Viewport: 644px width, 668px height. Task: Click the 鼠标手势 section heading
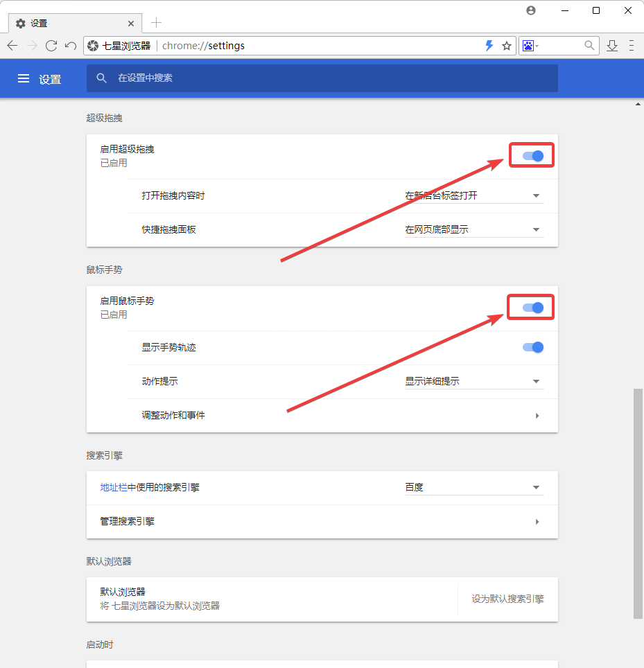point(105,270)
